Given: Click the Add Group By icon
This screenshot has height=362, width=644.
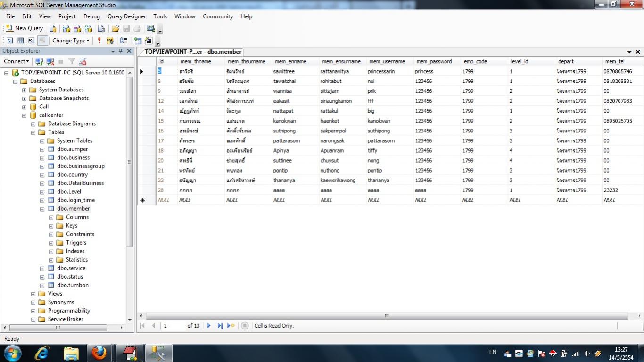Looking at the screenshot, I should click(x=124, y=41).
